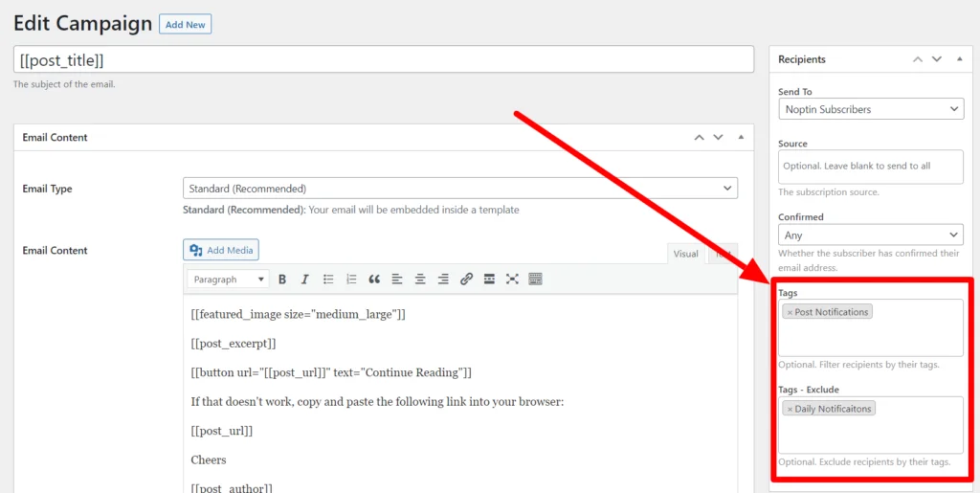Image resolution: width=980 pixels, height=493 pixels.
Task: Remove the Post Notifications tag
Action: pyautogui.click(x=790, y=312)
